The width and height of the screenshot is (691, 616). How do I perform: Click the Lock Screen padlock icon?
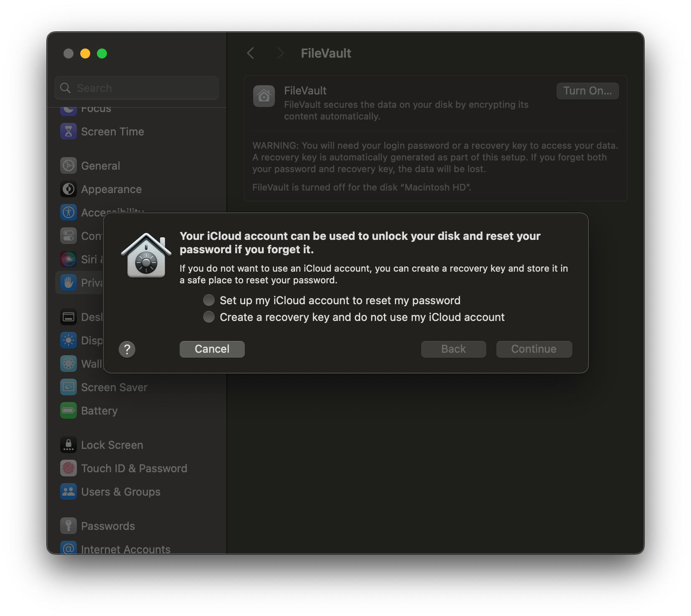click(69, 445)
